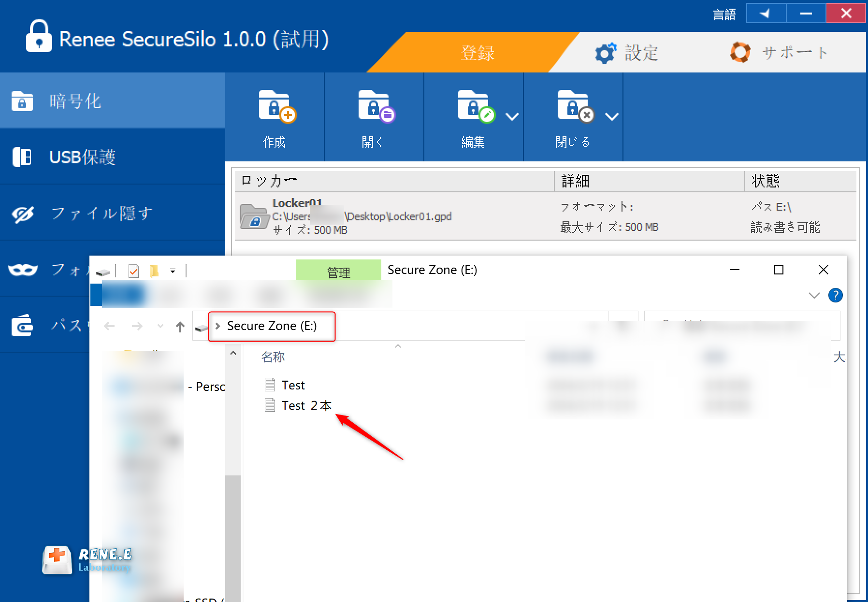Click the 登録 orange tab
The height and width of the screenshot is (602, 868).
coord(477,53)
